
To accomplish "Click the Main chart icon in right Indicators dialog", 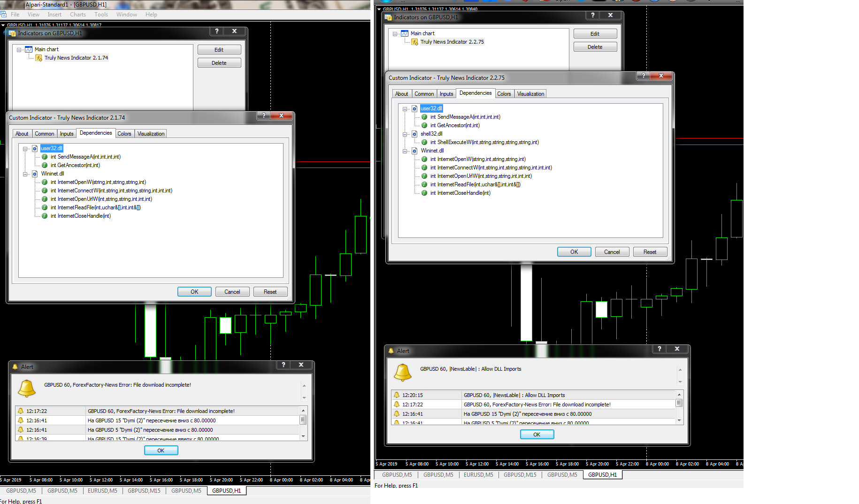I will pyautogui.click(x=405, y=33).
